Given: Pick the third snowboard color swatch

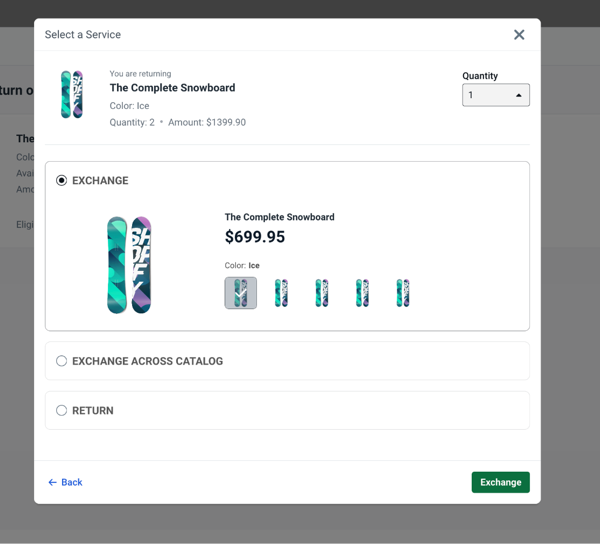Looking at the screenshot, I should point(322,293).
